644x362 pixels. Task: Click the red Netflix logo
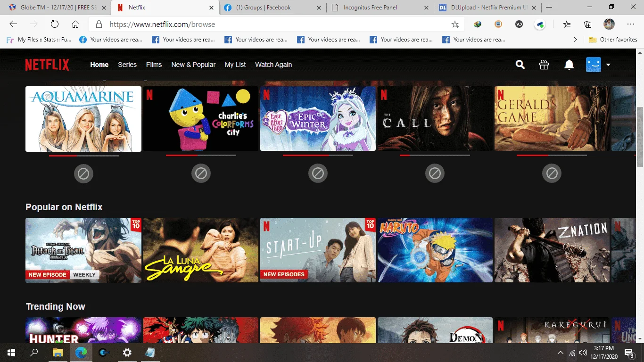click(x=47, y=65)
